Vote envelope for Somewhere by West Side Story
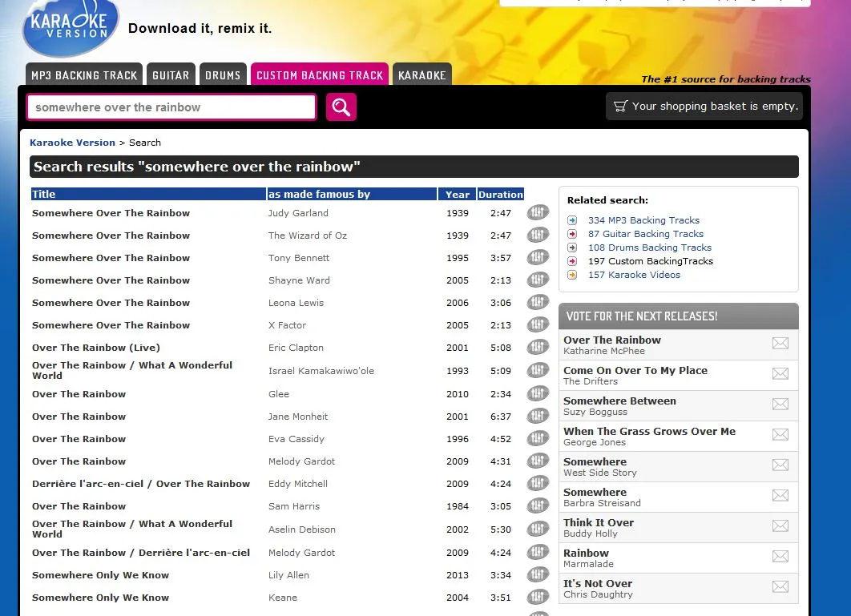Viewport: 851px width, 616px height. pyautogui.click(x=780, y=465)
